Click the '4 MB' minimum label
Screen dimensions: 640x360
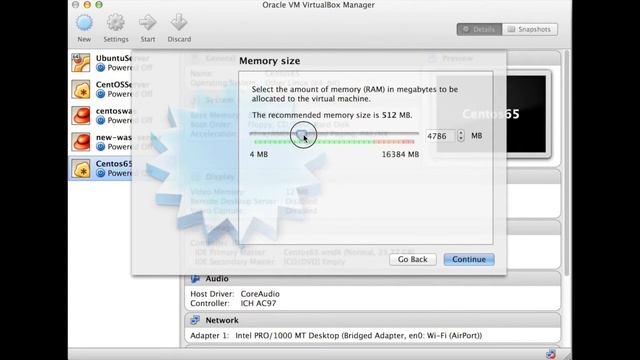click(x=259, y=154)
